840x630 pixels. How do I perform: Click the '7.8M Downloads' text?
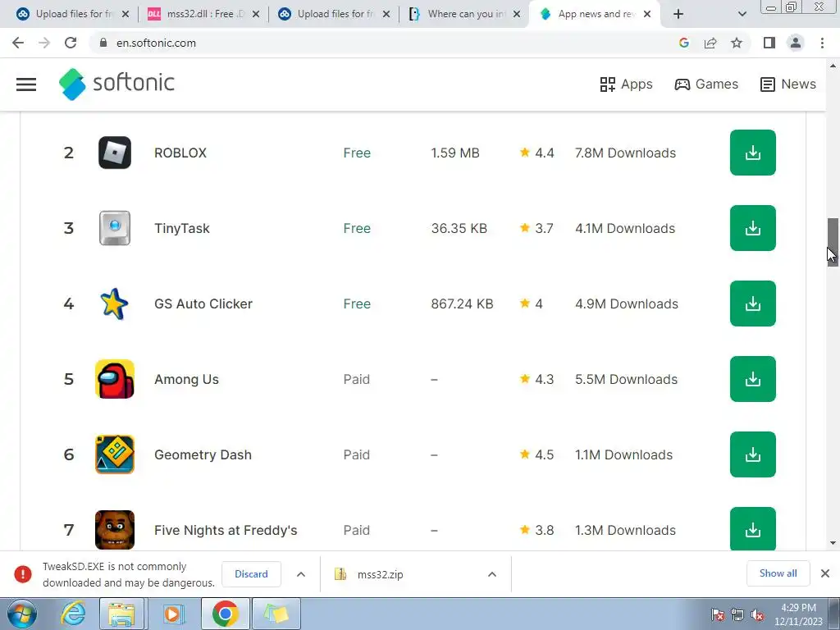(x=625, y=153)
